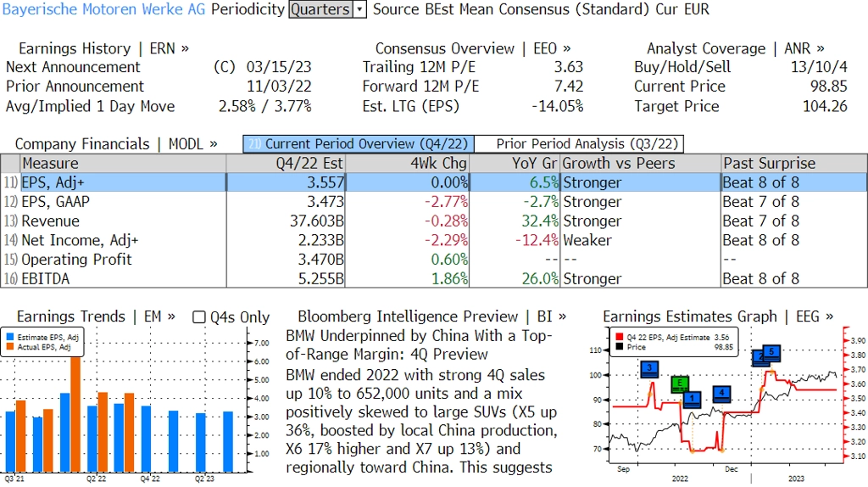Toggle the Q4s Only checkbox
Image resolution: width=868 pixels, height=487 pixels.
(x=198, y=317)
